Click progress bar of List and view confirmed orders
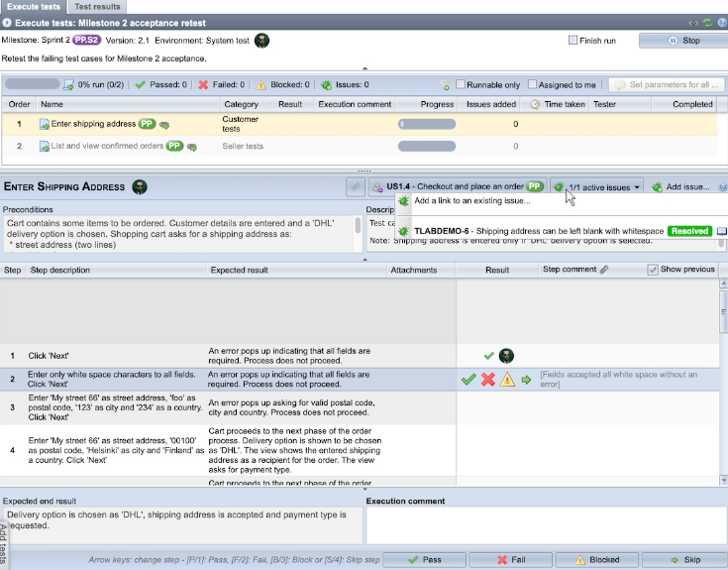The image size is (728, 570). click(x=427, y=146)
